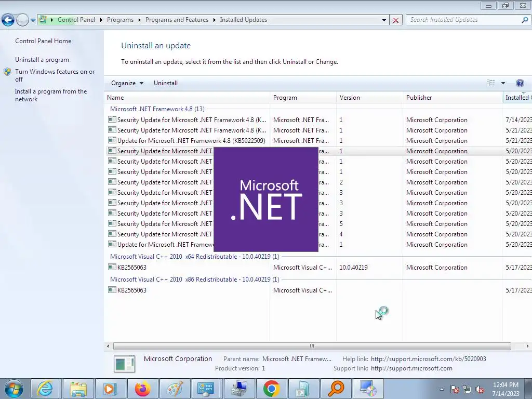Launch Internet Explorer from the taskbar

point(45,389)
